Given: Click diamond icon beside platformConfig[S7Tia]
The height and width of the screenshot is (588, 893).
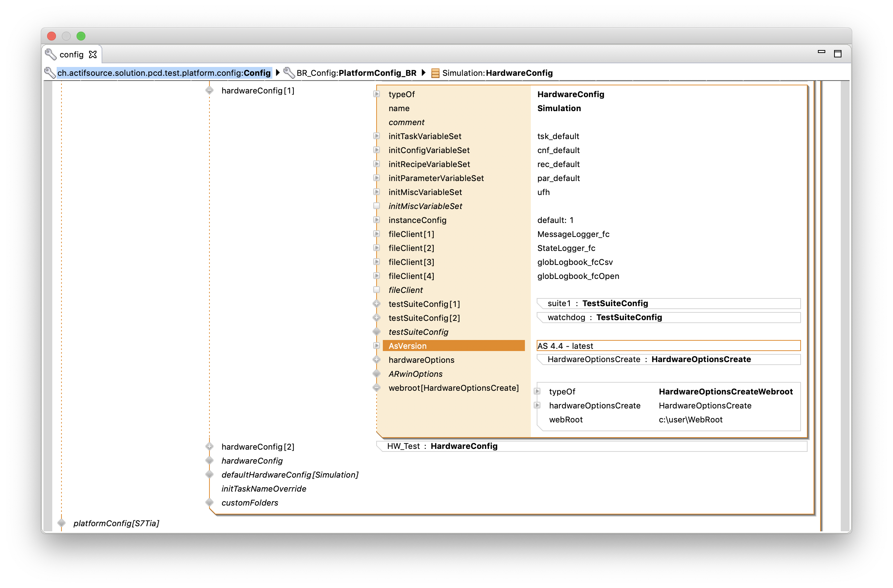Looking at the screenshot, I should click(x=61, y=523).
